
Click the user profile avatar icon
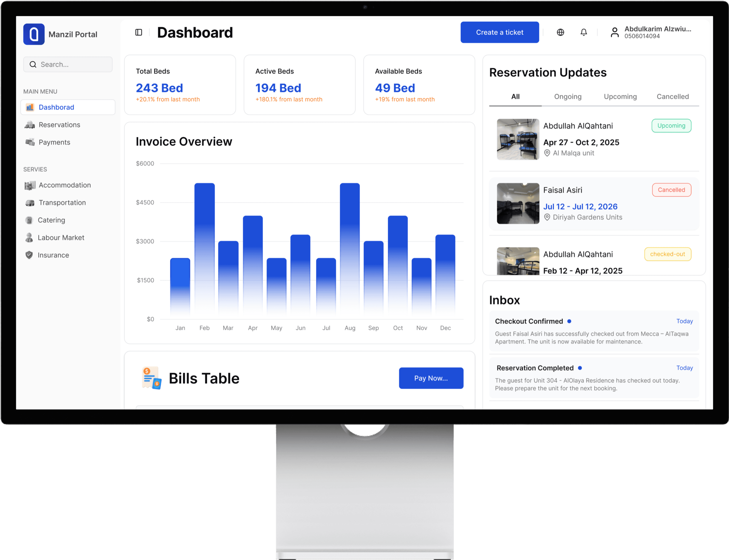pos(615,32)
